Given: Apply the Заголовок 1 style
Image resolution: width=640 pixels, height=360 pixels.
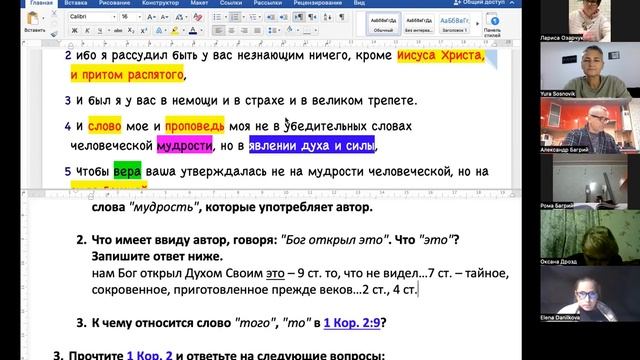Looking at the screenshot, I should pos(454,24).
